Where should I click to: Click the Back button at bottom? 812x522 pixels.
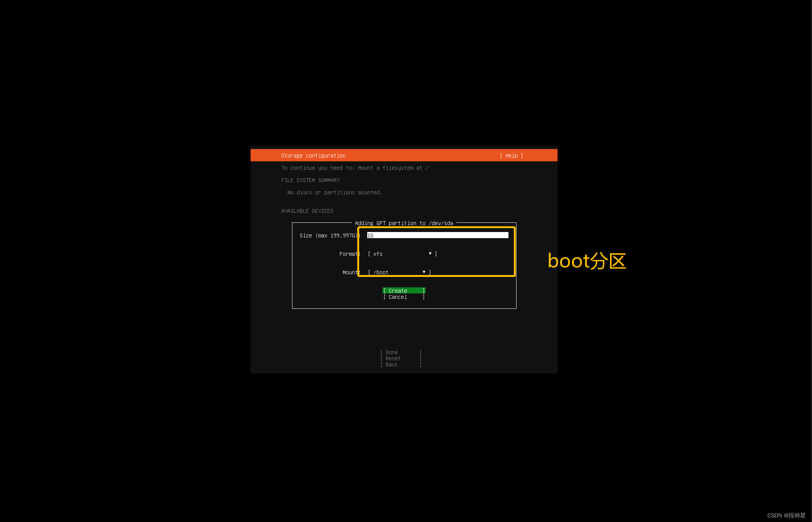point(401,365)
